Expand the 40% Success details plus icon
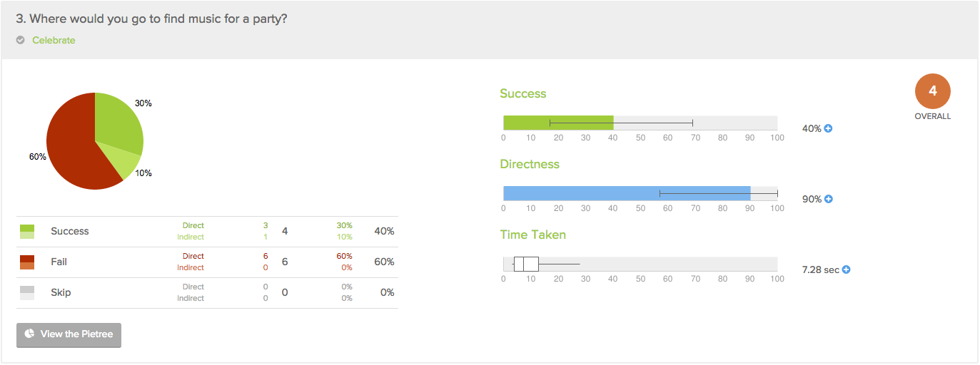This screenshot has height=365, width=980. 829,129
